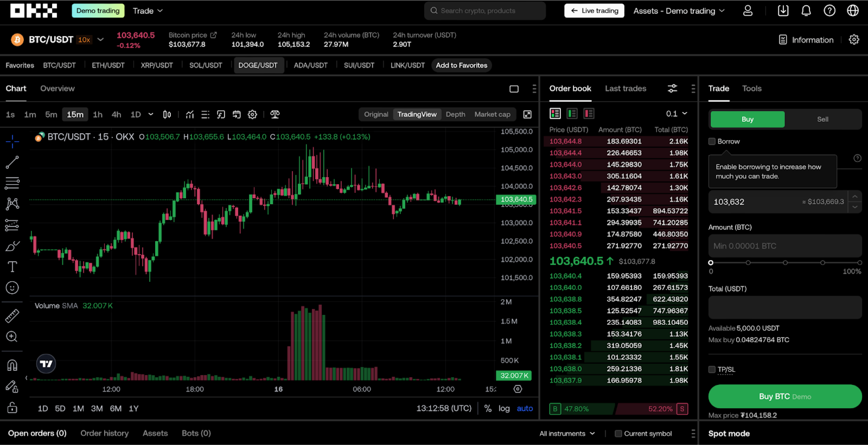Enable the TP/SL checkbox
Screen dimensions: 868x445
coord(712,370)
